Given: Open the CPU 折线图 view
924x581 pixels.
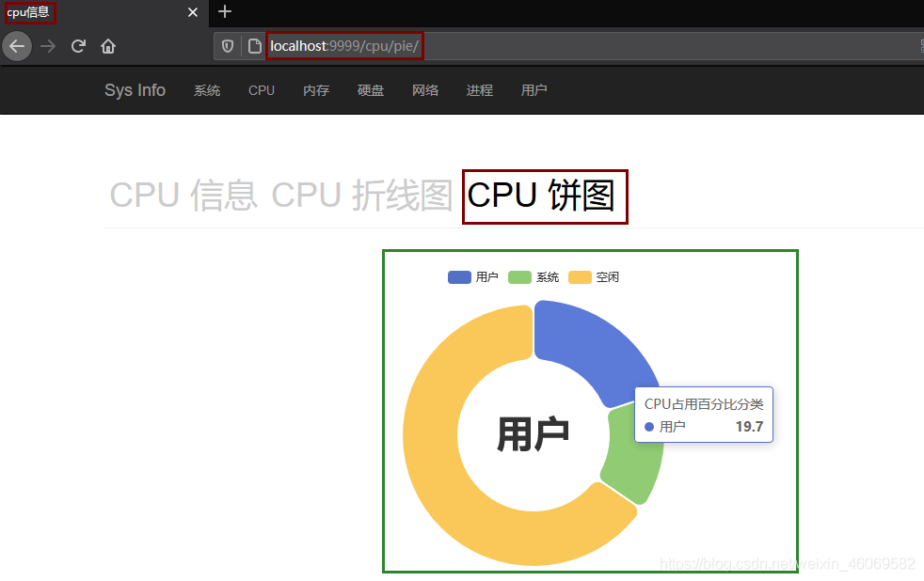Looking at the screenshot, I should point(364,195).
